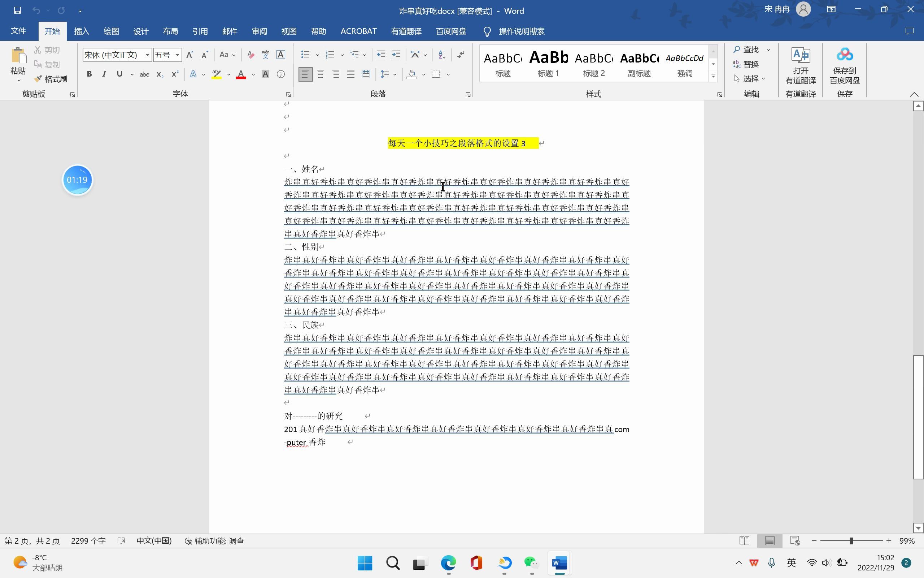924x578 pixels.
Task: Click the Save icon in quick access toolbar
Action: (17, 10)
